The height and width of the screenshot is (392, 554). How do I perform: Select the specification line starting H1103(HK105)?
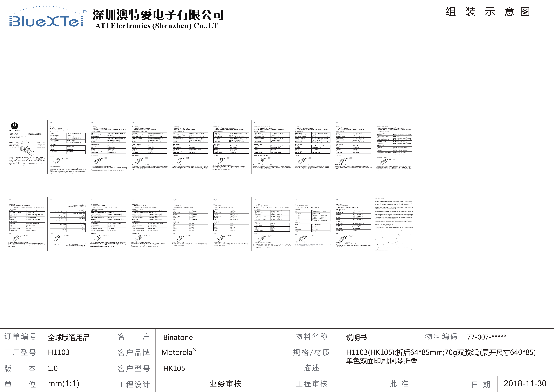(441, 352)
